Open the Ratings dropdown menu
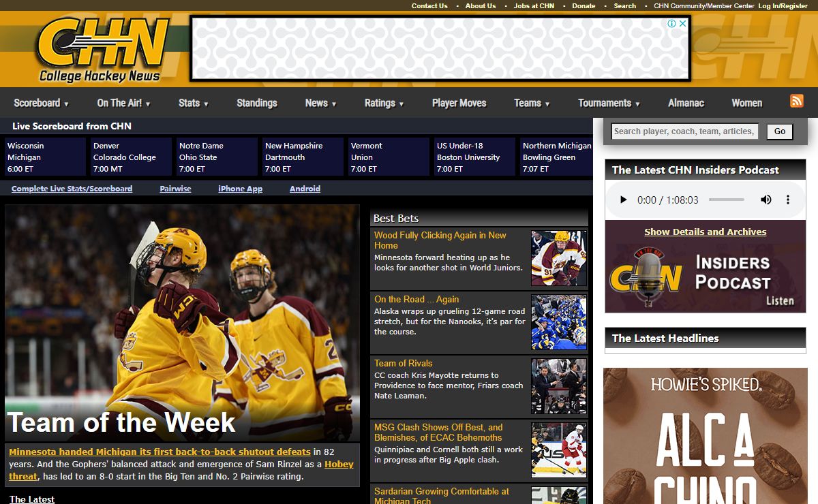Viewport: 818px width, 504px height. [x=384, y=103]
